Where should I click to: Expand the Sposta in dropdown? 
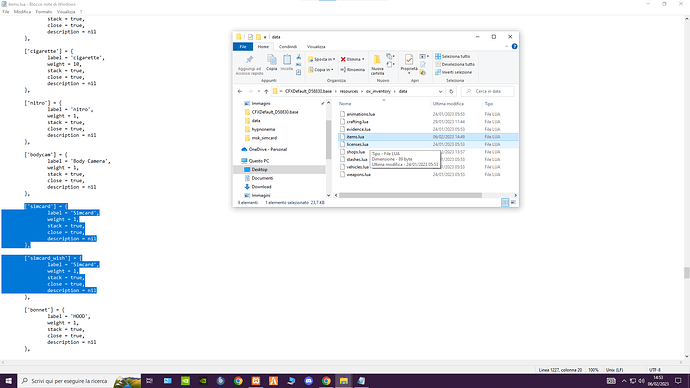pyautogui.click(x=334, y=59)
